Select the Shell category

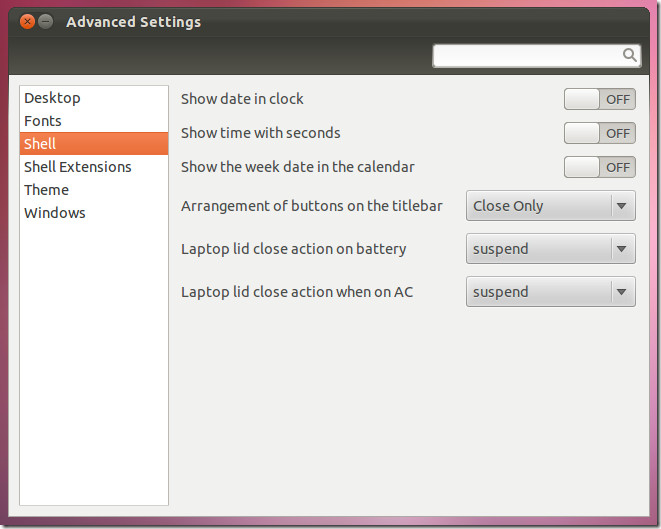point(94,144)
